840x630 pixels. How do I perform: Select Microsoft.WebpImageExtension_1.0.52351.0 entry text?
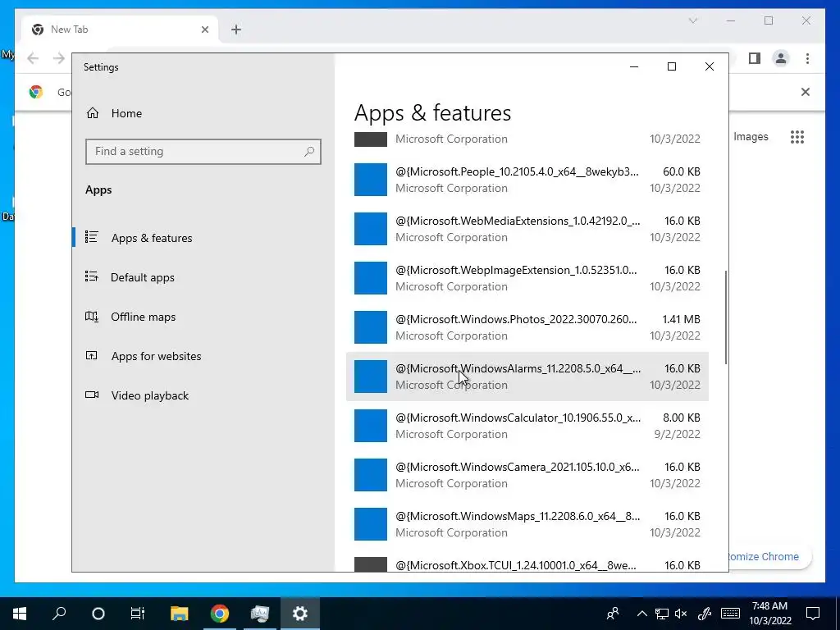(516, 270)
